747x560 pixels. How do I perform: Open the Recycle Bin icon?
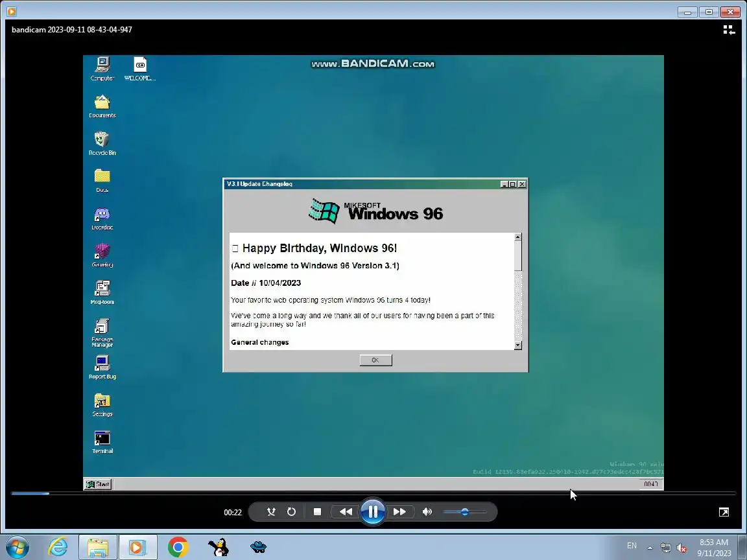point(102,143)
